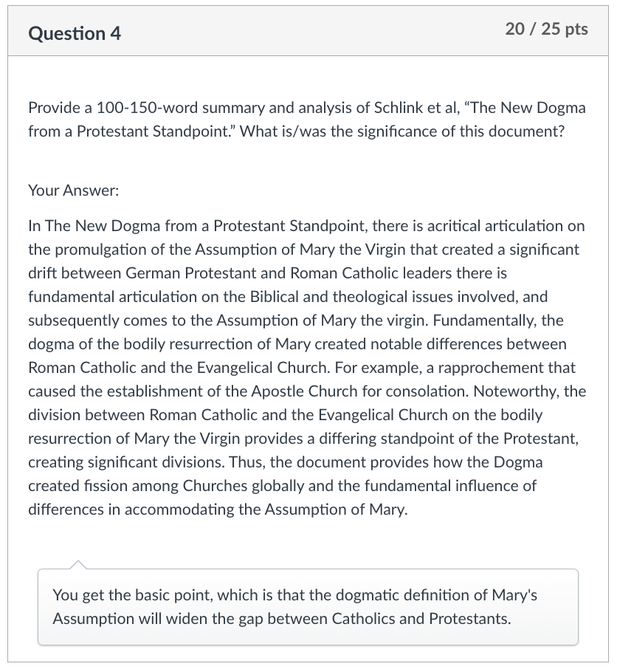Click the final answer line ending 'Assumption of Mary.'

click(x=218, y=509)
